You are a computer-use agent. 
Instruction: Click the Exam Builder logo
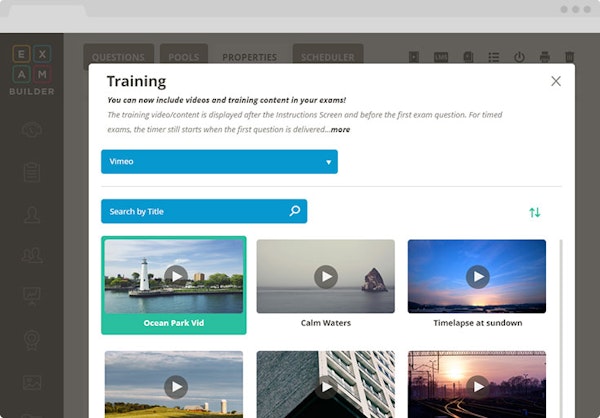(x=33, y=69)
